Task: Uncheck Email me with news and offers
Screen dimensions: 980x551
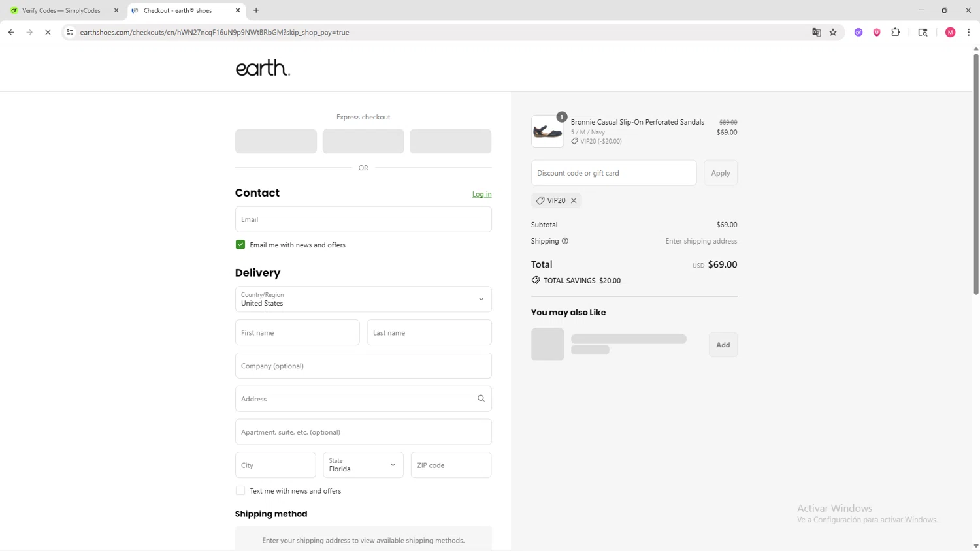Action: tap(240, 244)
